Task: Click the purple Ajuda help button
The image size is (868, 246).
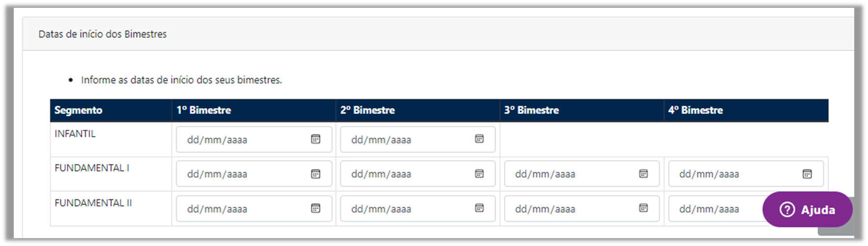Action: pos(807,210)
